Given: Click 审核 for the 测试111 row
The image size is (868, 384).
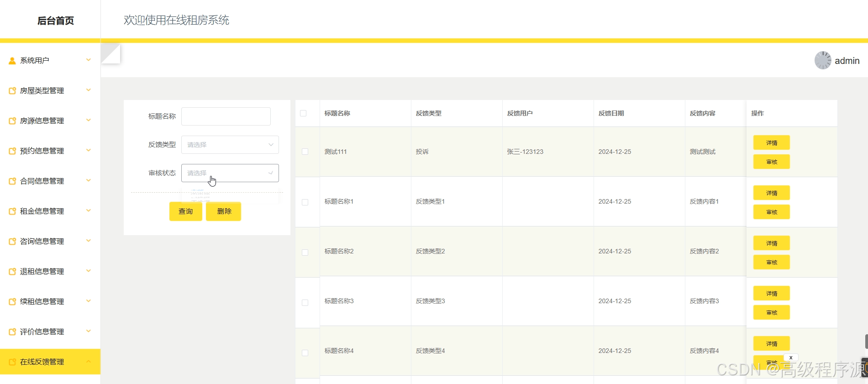Looking at the screenshot, I should (772, 162).
